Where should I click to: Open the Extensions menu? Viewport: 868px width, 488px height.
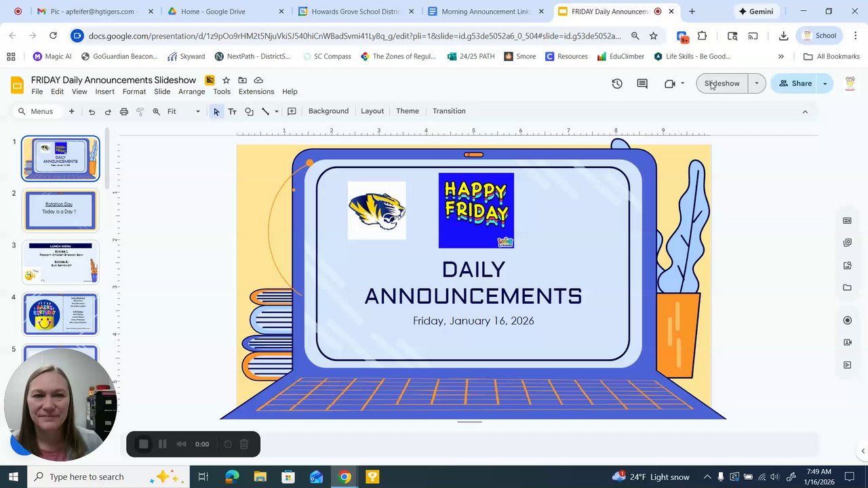point(256,91)
